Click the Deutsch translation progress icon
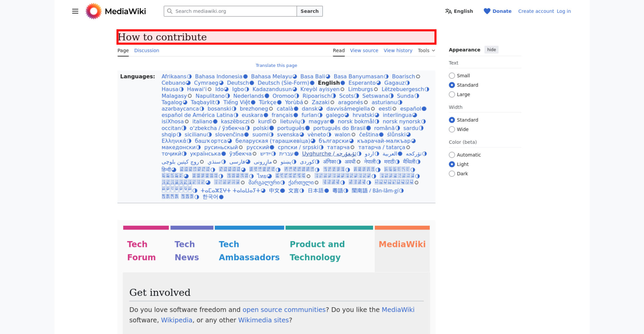644x334 pixels. point(252,83)
